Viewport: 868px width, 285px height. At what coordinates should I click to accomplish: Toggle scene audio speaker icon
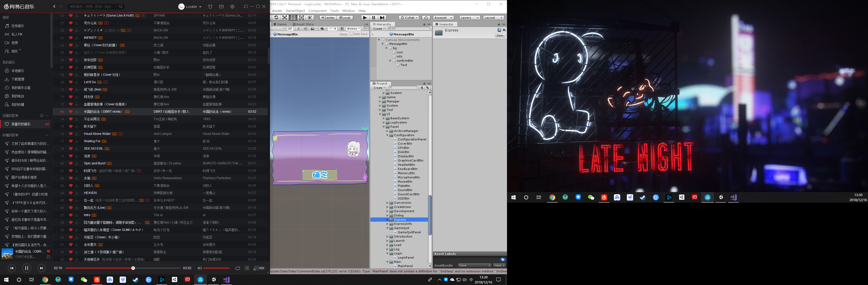tap(305, 28)
